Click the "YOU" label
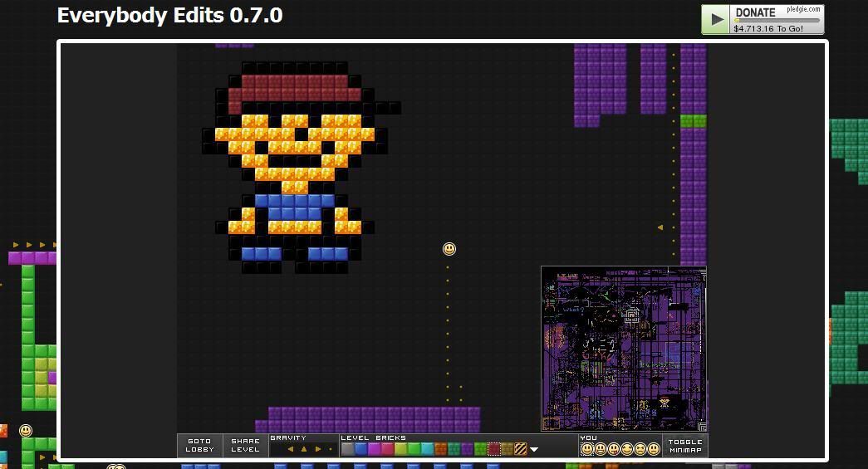This screenshot has width=868, height=469. coord(588,437)
